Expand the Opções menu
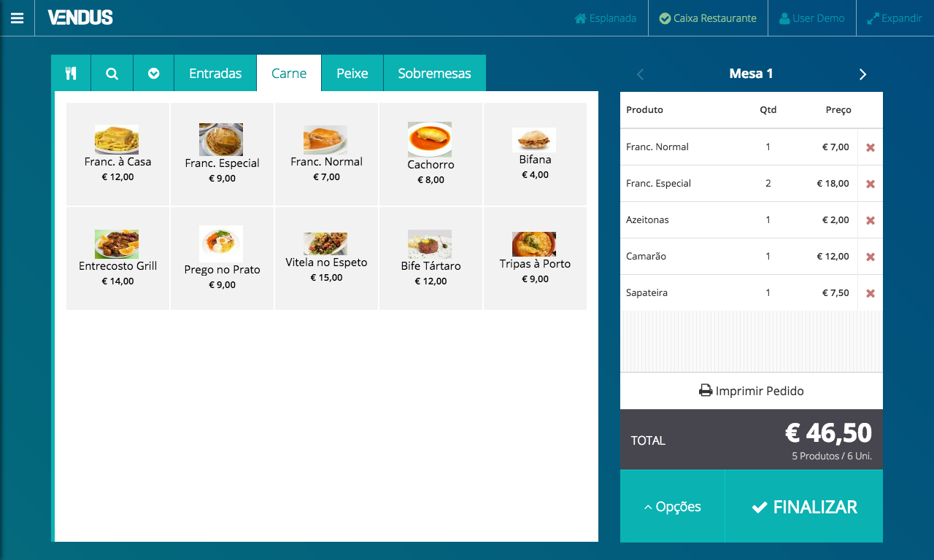The height and width of the screenshot is (560, 934). (672, 507)
